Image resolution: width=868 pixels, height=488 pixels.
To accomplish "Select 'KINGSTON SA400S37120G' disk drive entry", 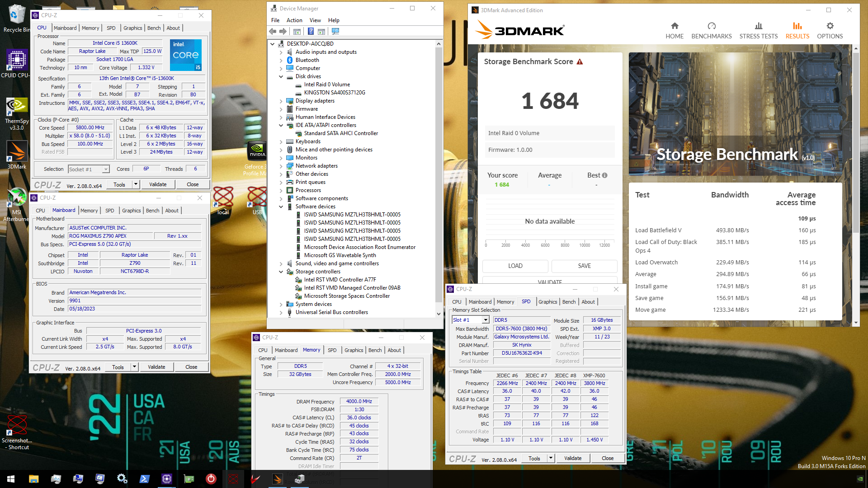I will click(x=335, y=93).
